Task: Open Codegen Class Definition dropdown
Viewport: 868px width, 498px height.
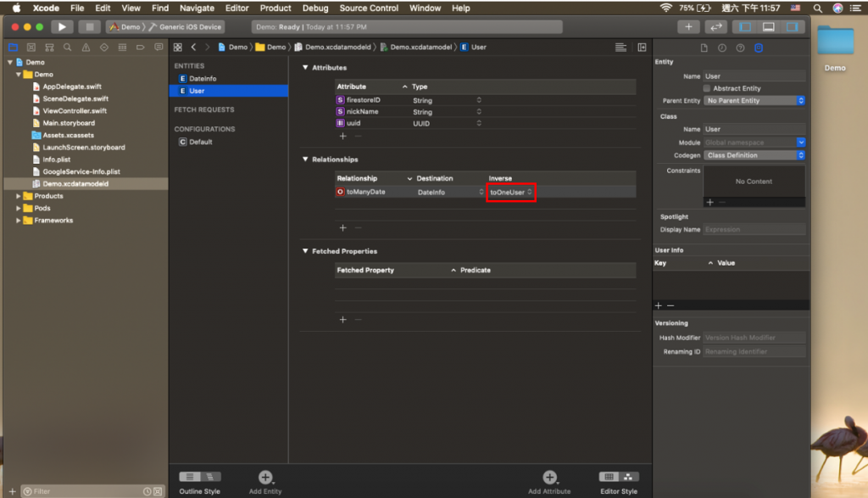Action: point(754,155)
